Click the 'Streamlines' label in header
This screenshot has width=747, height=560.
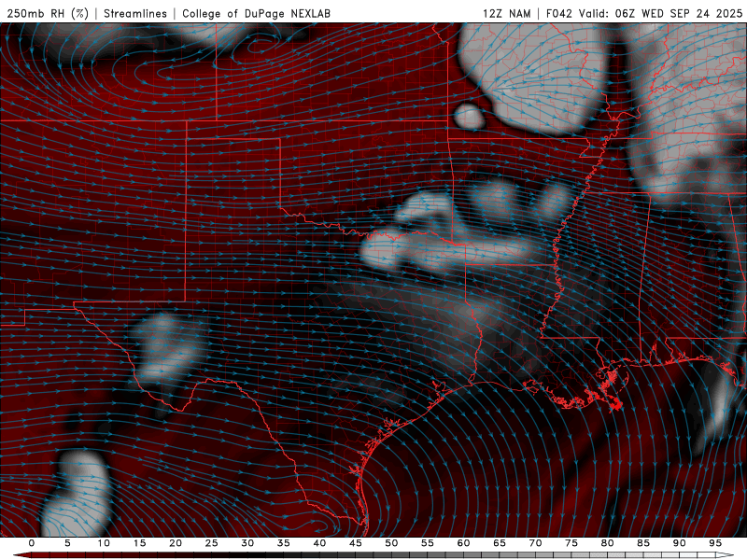[135, 13]
